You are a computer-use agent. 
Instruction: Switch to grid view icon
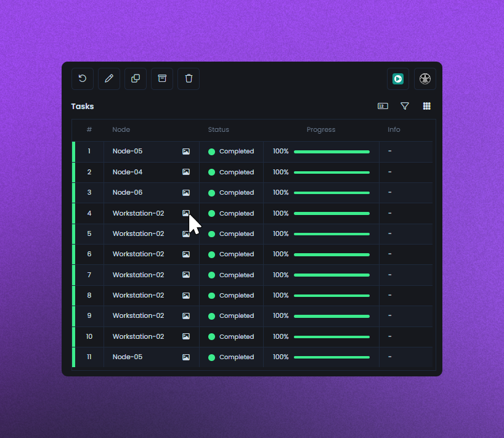click(x=426, y=106)
